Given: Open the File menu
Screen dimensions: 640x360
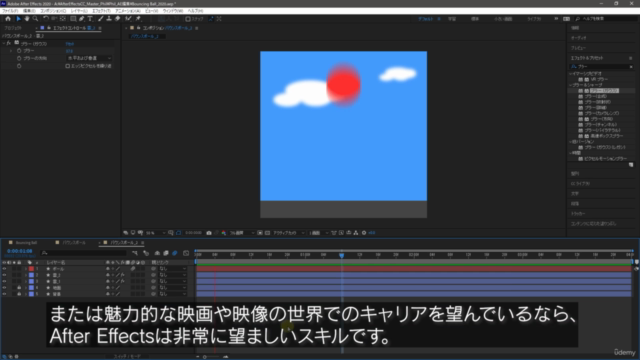Looking at the screenshot, I should [x=10, y=11].
